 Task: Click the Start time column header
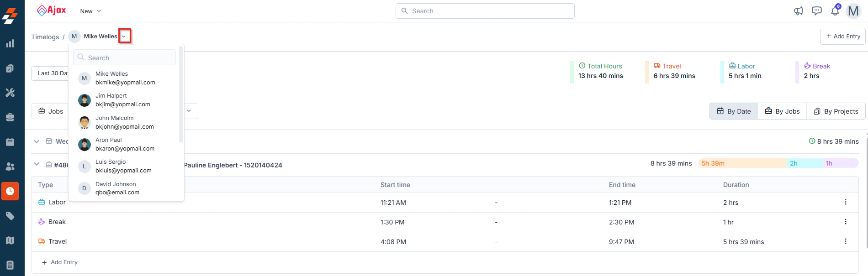[x=395, y=185]
